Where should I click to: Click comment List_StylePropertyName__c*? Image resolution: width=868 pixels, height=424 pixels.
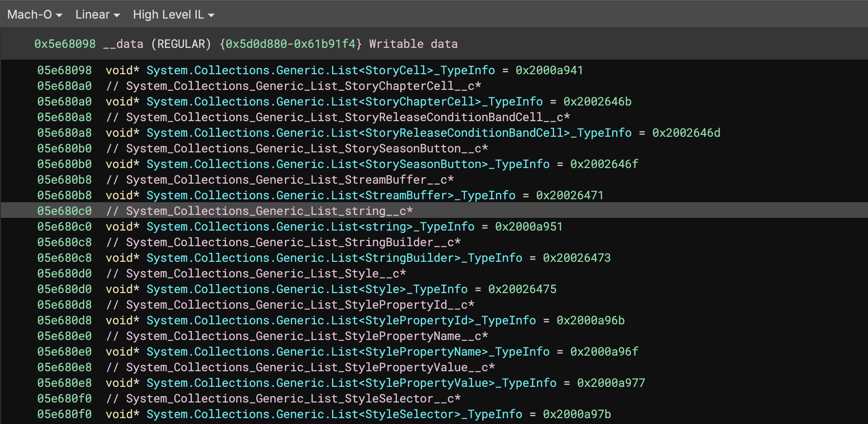(x=297, y=336)
